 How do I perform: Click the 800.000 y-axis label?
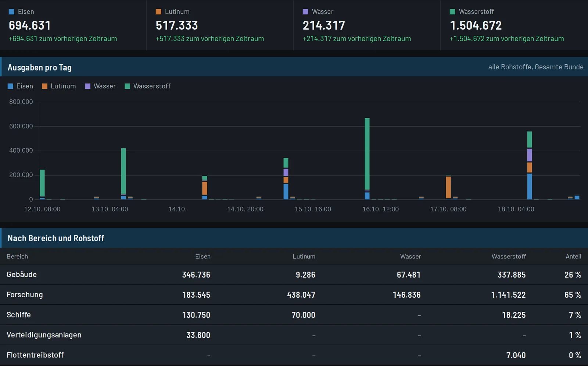(x=21, y=102)
